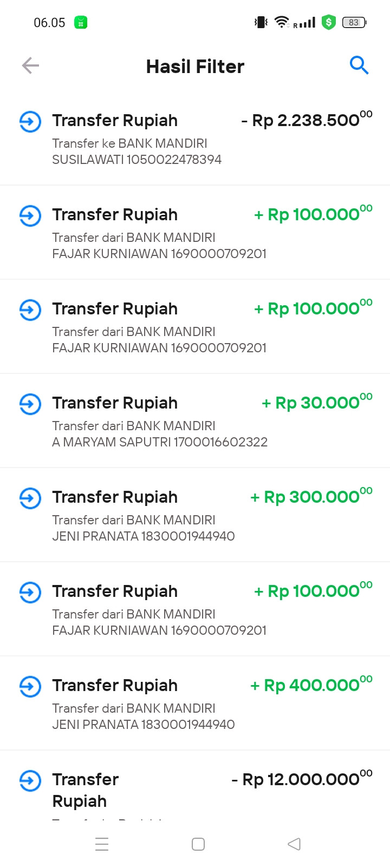This screenshot has width=390, height=868.
Task: Tap the - Rp 2.238.500 amount
Action: [x=307, y=120]
